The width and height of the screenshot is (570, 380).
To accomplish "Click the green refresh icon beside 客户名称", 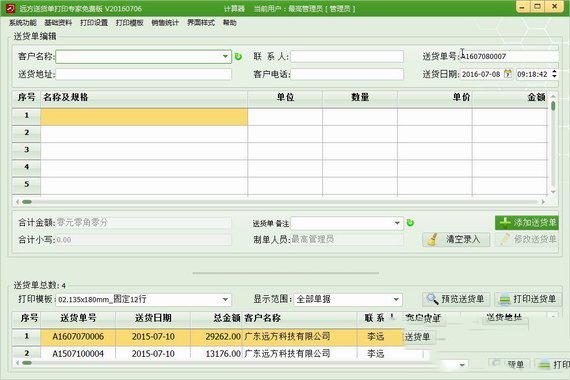I will tap(238, 56).
